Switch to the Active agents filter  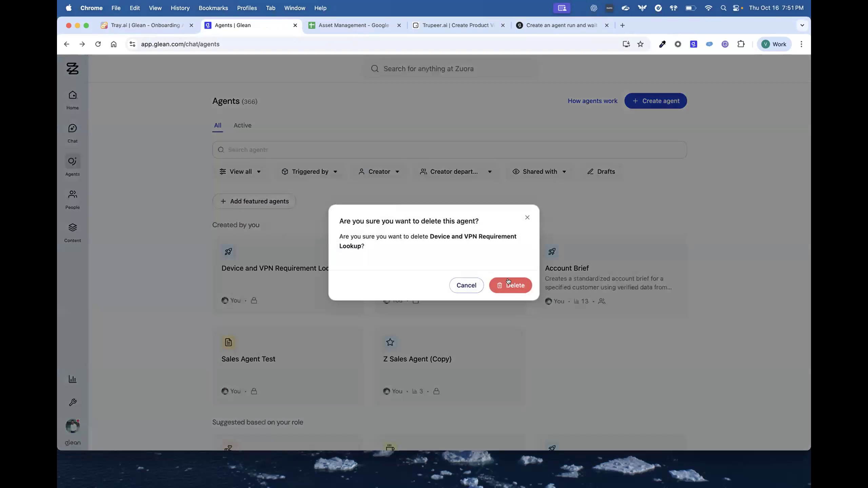tap(242, 125)
